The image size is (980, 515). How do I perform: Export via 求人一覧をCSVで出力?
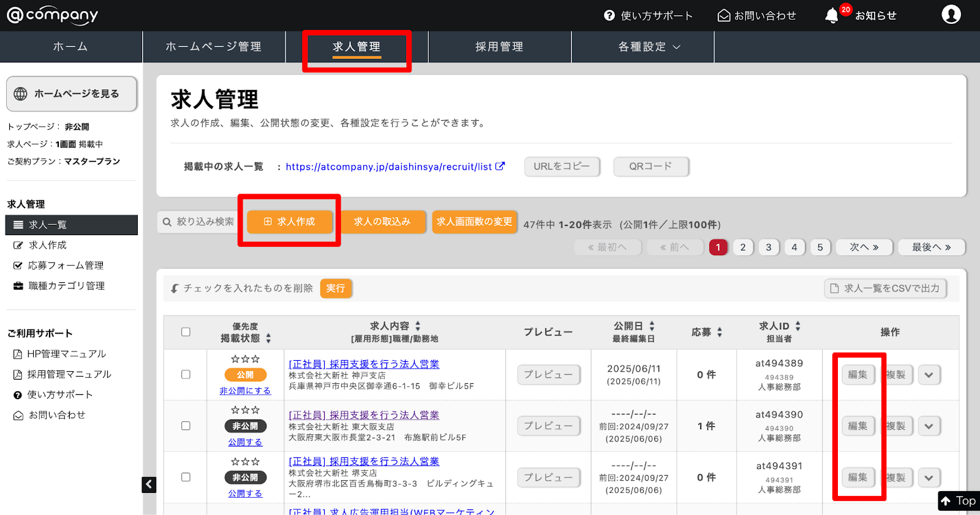pyautogui.click(x=886, y=288)
